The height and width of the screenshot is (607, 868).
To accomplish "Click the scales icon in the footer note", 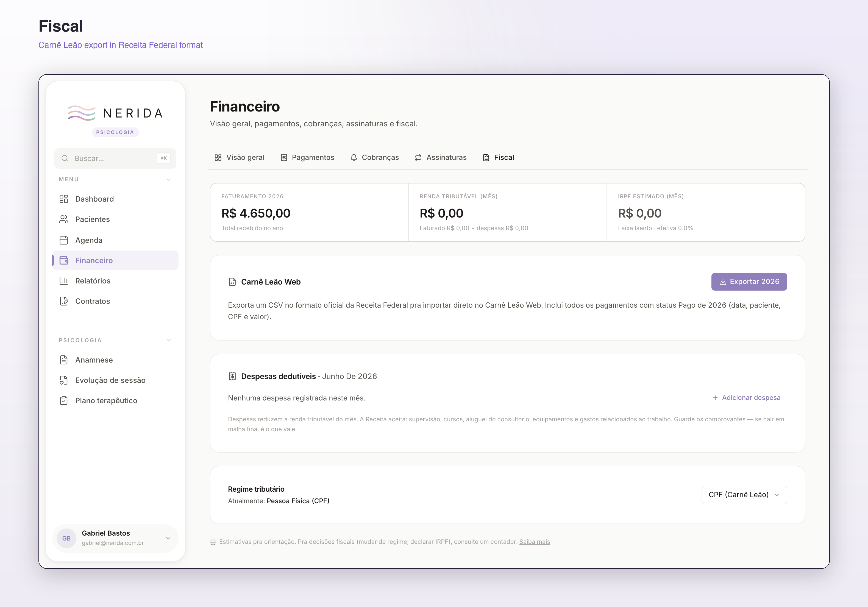I will [x=213, y=542].
